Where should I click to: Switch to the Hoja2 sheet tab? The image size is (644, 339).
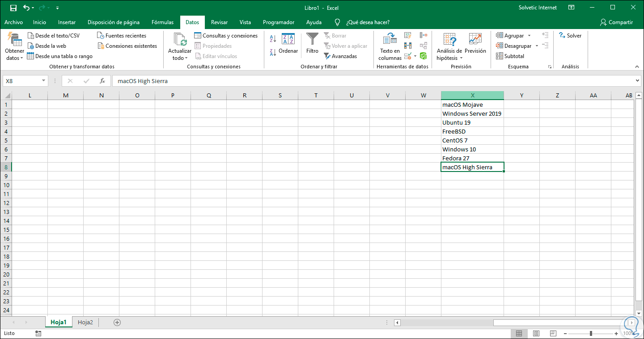click(x=85, y=322)
